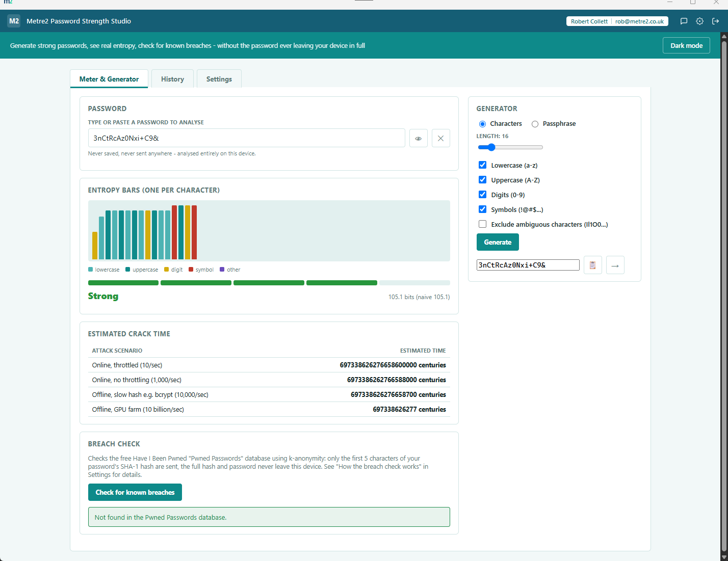Click the generated password output field

[x=528, y=265]
